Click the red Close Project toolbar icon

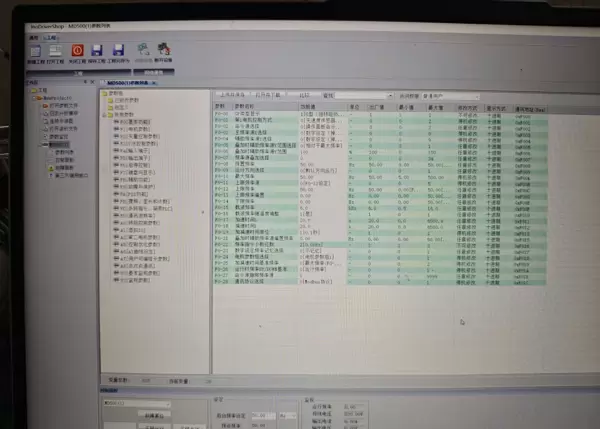pos(78,51)
